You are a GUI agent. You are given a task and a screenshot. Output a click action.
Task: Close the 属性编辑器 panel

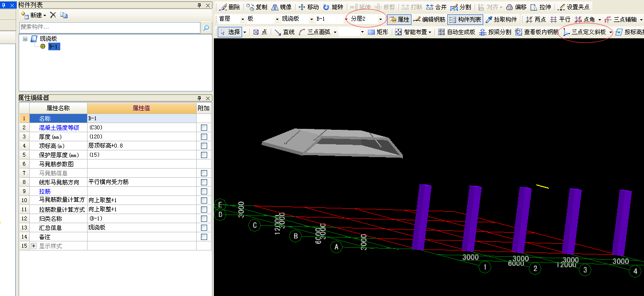208,98
